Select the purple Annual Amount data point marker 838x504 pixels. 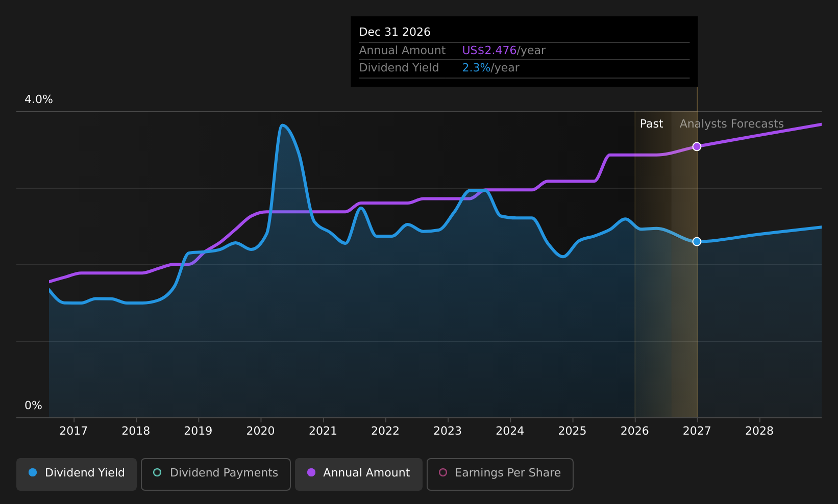pyautogui.click(x=697, y=146)
